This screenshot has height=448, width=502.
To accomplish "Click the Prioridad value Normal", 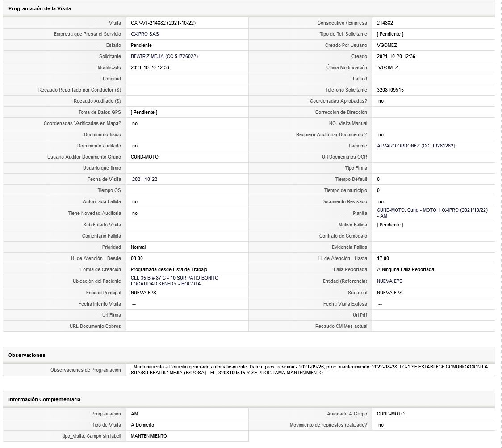I will [x=138, y=247].
